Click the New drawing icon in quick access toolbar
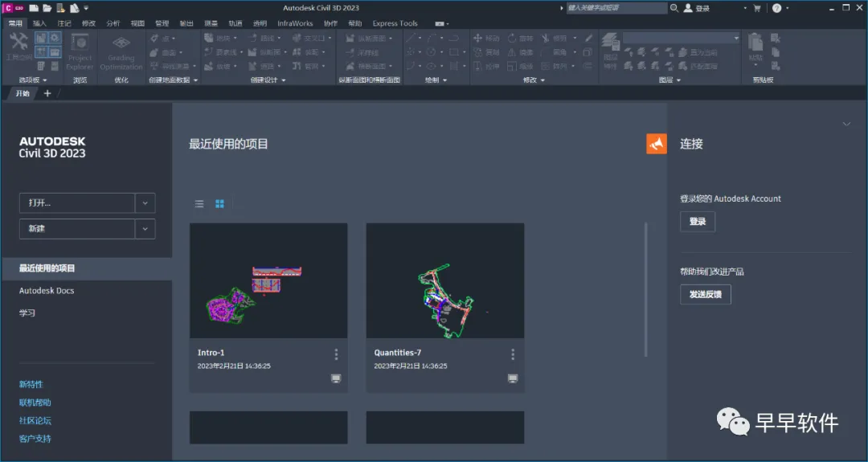 point(35,8)
